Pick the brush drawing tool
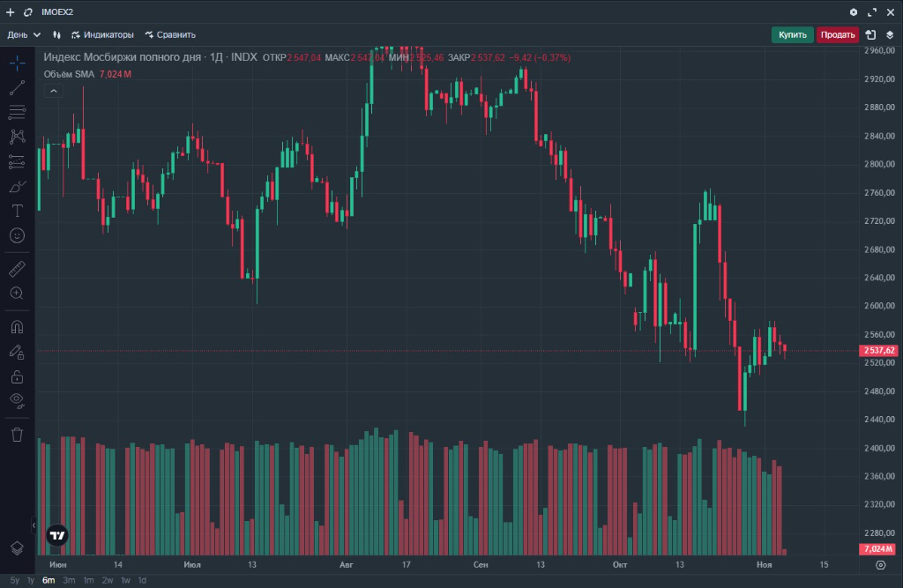This screenshot has width=903, height=588. click(x=17, y=186)
